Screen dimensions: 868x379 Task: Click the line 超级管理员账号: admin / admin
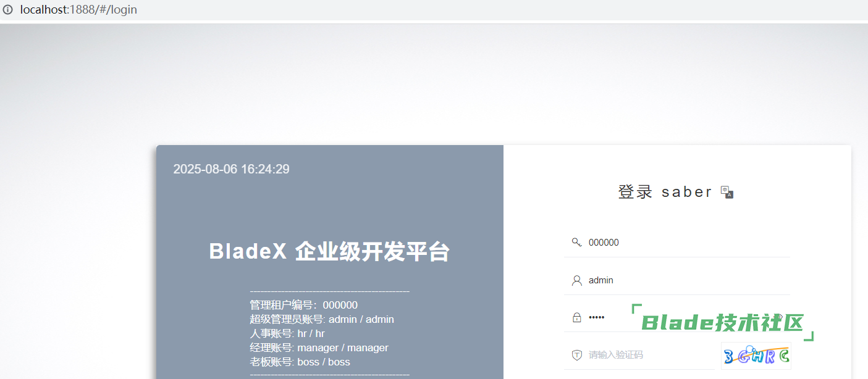pos(322,319)
